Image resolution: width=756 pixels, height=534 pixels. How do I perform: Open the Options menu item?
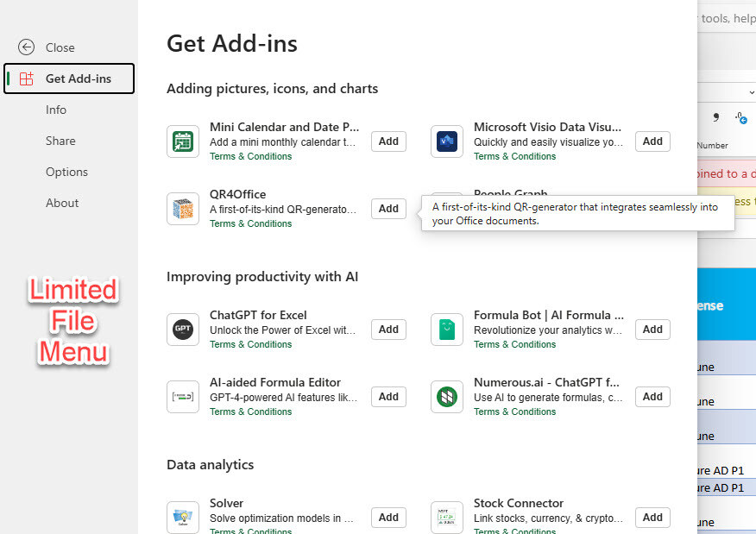point(66,172)
